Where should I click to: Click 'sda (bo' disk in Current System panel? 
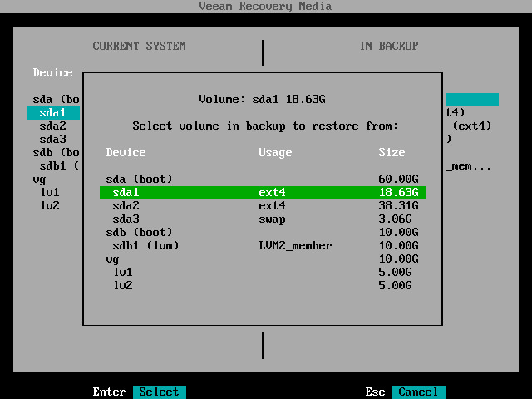tap(56, 100)
